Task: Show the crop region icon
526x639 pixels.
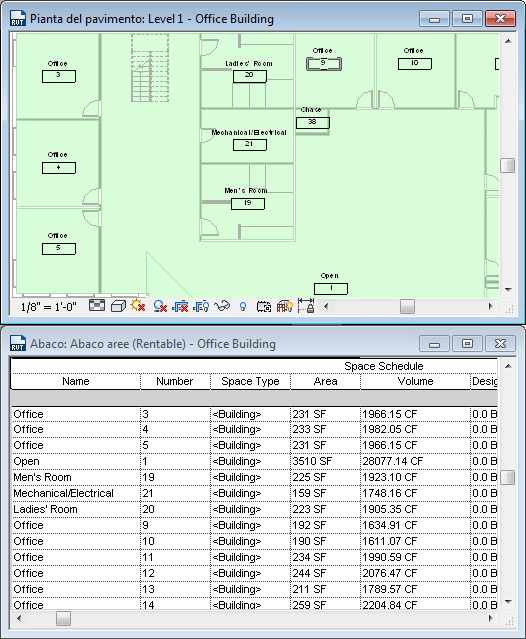Action: pyautogui.click(x=201, y=306)
